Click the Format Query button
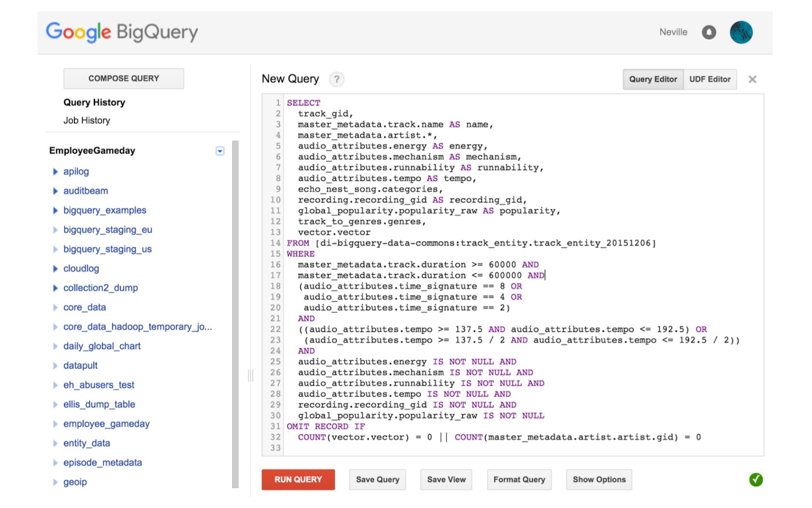The width and height of the screenshot is (812, 508). tap(519, 479)
